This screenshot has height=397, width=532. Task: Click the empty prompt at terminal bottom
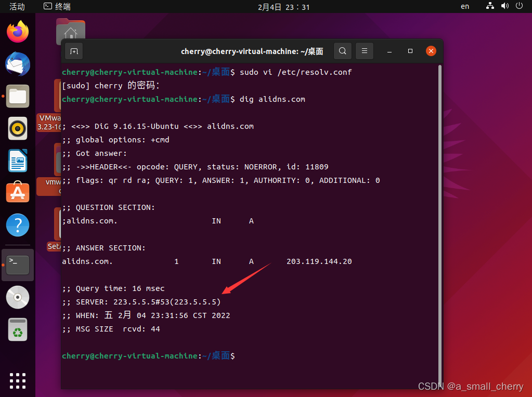(148, 355)
